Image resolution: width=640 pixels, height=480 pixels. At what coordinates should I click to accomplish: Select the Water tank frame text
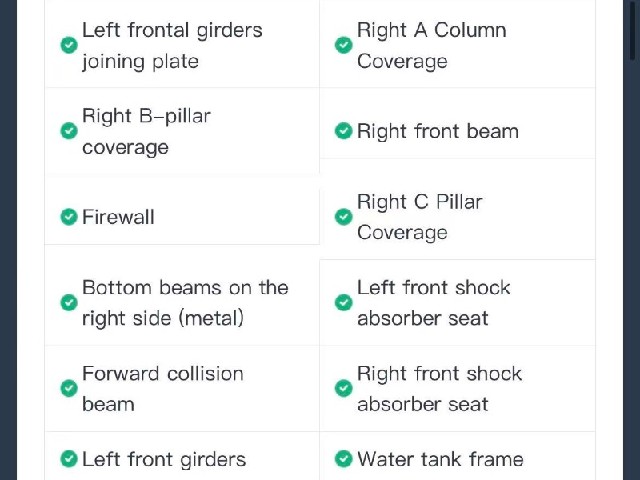coord(440,459)
